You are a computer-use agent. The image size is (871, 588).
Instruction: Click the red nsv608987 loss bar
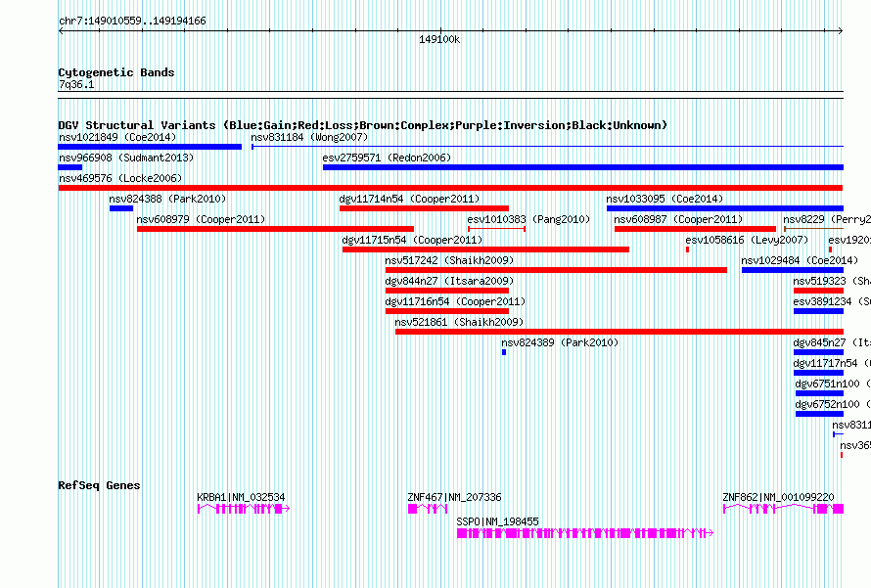(696, 229)
